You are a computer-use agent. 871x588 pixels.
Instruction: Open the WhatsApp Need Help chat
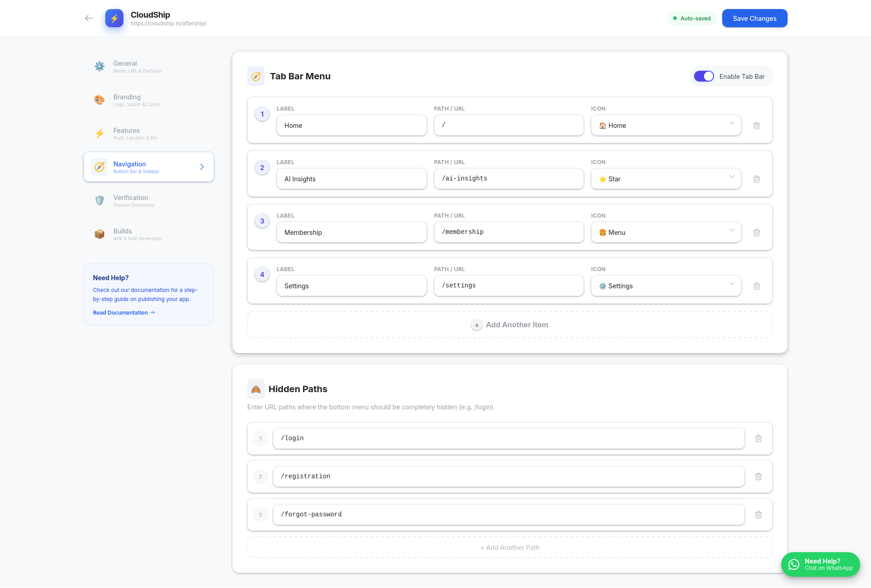click(x=820, y=564)
